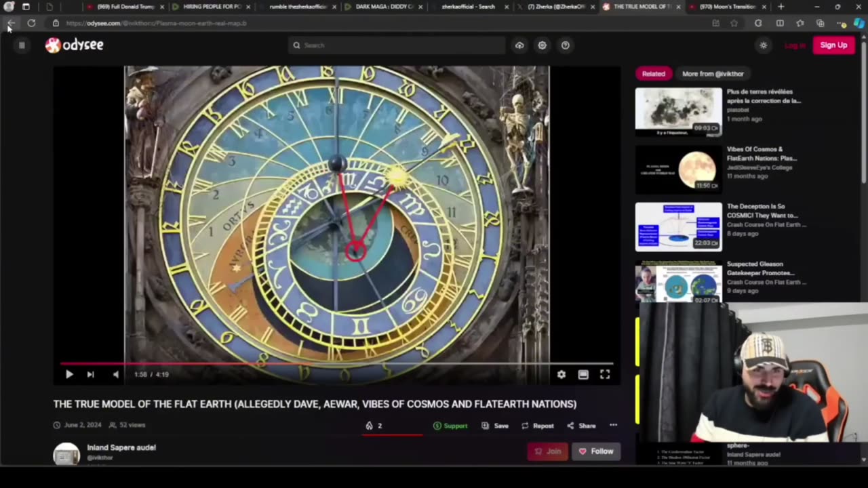868x488 pixels.
Task: Skip to the next video
Action: pos(90,374)
